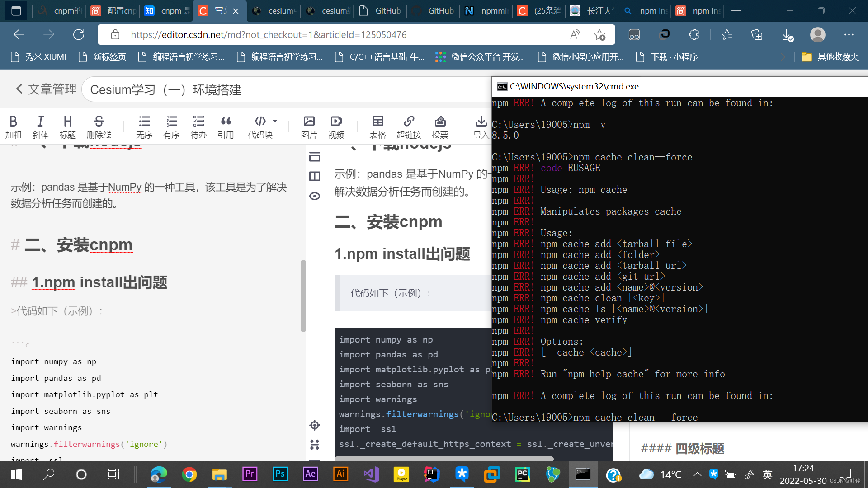
Task: Click the address bar URL
Action: point(269,34)
